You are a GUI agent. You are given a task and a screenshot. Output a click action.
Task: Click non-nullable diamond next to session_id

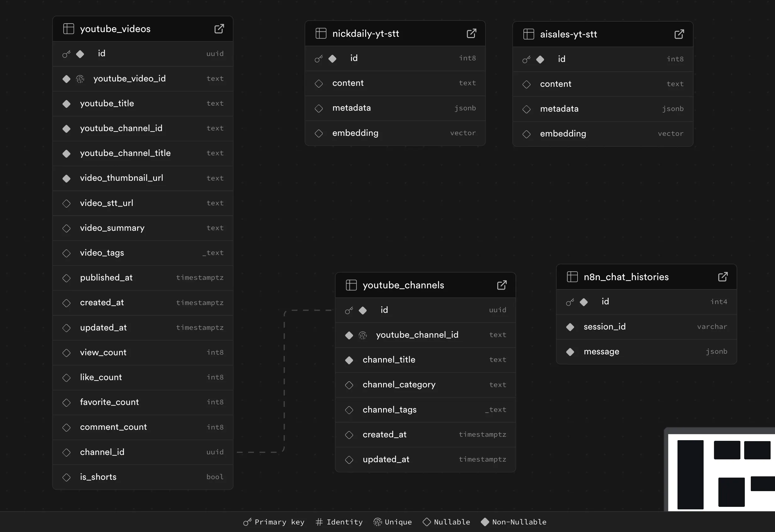[x=570, y=327]
